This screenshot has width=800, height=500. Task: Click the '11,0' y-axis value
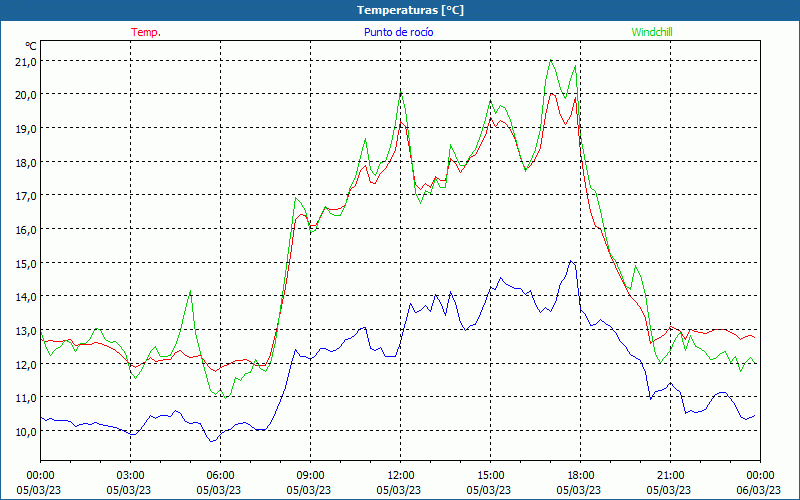point(26,398)
